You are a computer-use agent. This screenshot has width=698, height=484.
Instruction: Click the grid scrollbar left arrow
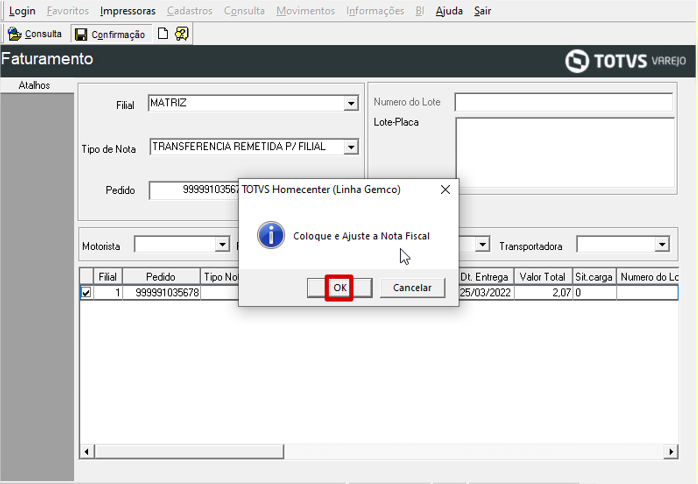point(86,451)
